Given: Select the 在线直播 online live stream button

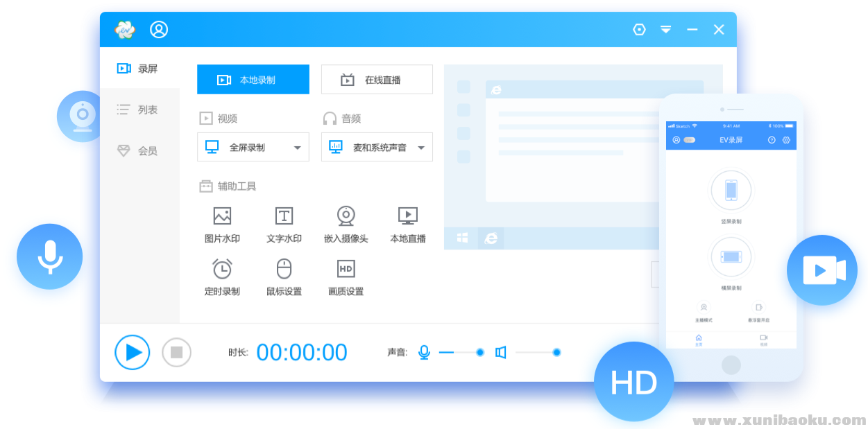Looking at the screenshot, I should point(377,80).
